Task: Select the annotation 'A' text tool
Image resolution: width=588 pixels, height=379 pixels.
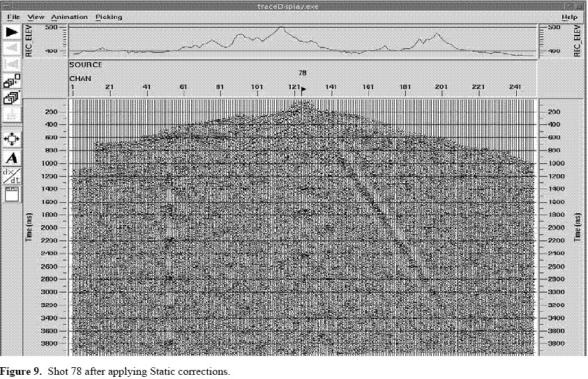Action: [x=13, y=157]
